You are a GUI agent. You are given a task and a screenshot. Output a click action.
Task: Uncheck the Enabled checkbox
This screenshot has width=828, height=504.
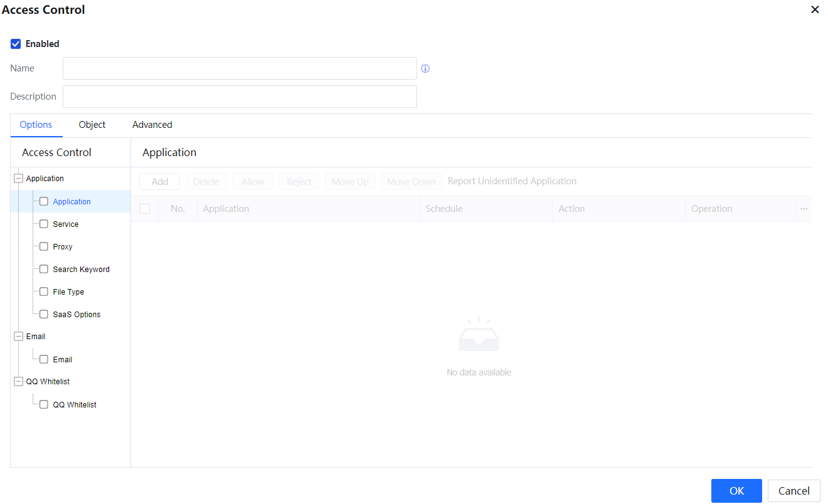(x=16, y=44)
